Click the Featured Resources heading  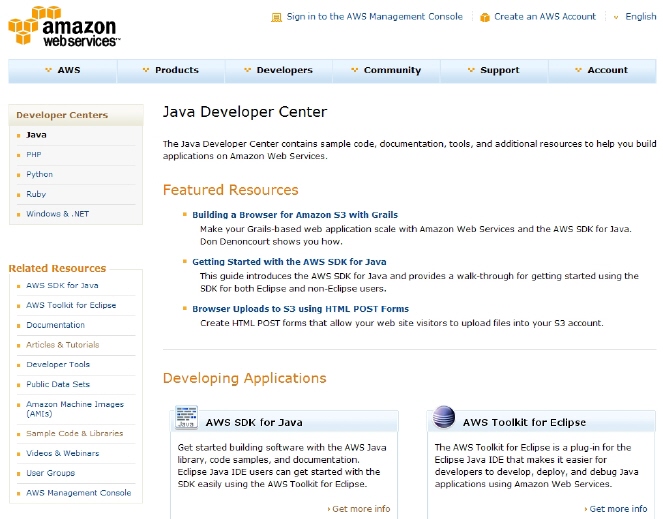click(230, 190)
